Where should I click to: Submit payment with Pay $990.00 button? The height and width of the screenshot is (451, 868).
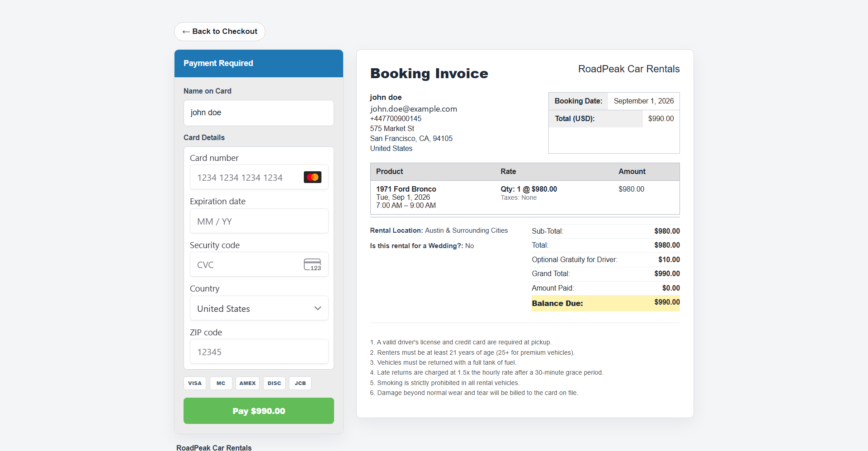tap(259, 411)
